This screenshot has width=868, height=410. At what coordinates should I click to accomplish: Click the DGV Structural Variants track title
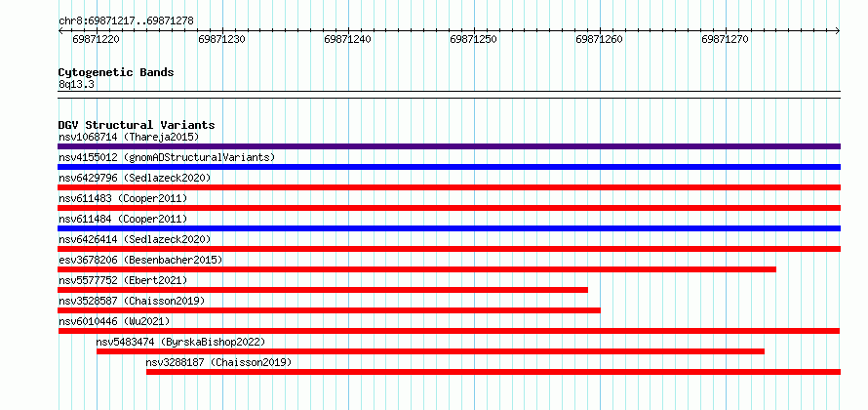[137, 125]
